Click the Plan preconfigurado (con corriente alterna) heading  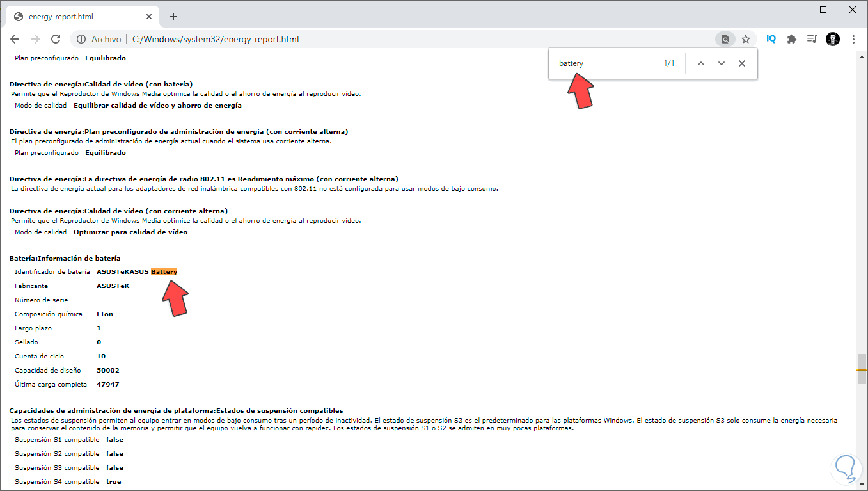click(x=178, y=132)
